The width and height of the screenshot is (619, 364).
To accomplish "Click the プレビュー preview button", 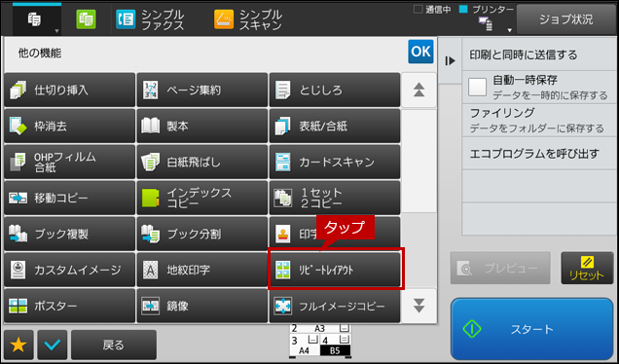I will pos(500,268).
